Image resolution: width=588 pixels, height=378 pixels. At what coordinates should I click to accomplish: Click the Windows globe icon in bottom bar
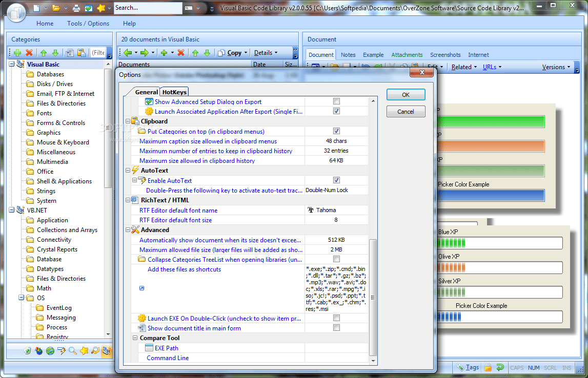[38, 351]
